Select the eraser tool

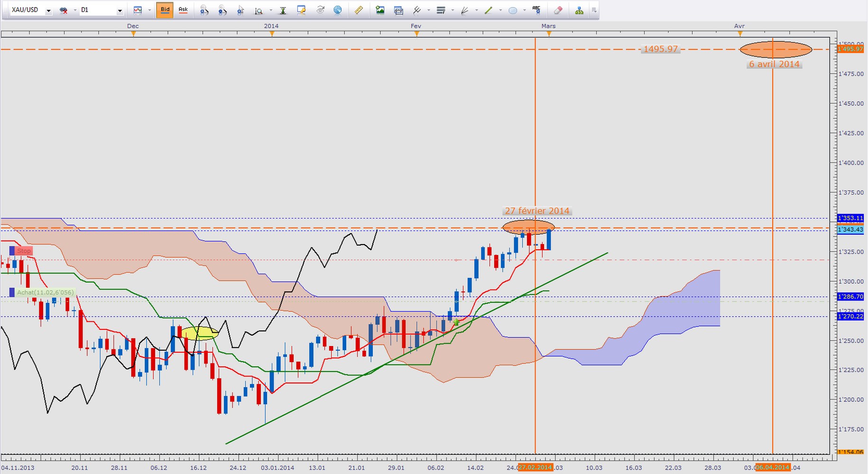(x=558, y=10)
